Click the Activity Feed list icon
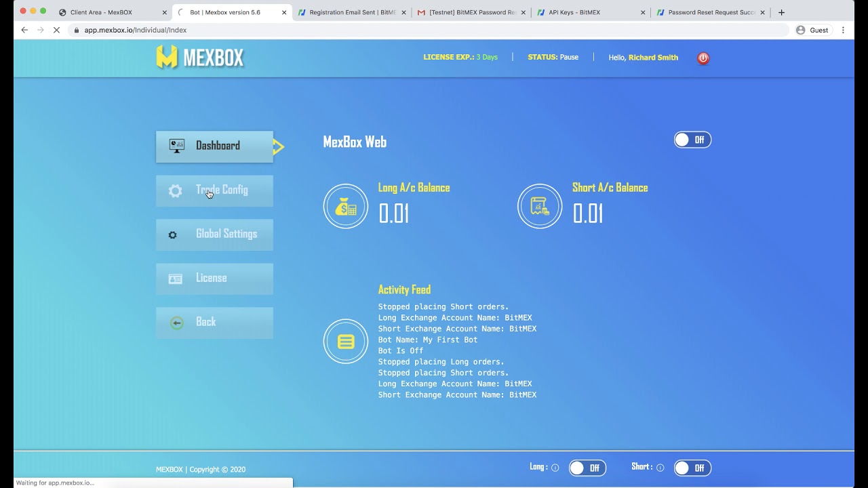The height and width of the screenshot is (488, 868). pos(346,342)
